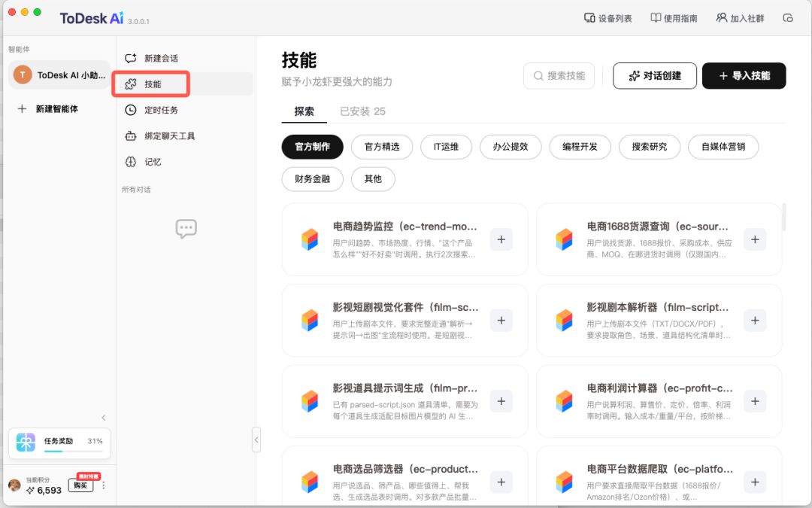Add the 影视剧本解析器 skill

[x=755, y=321]
